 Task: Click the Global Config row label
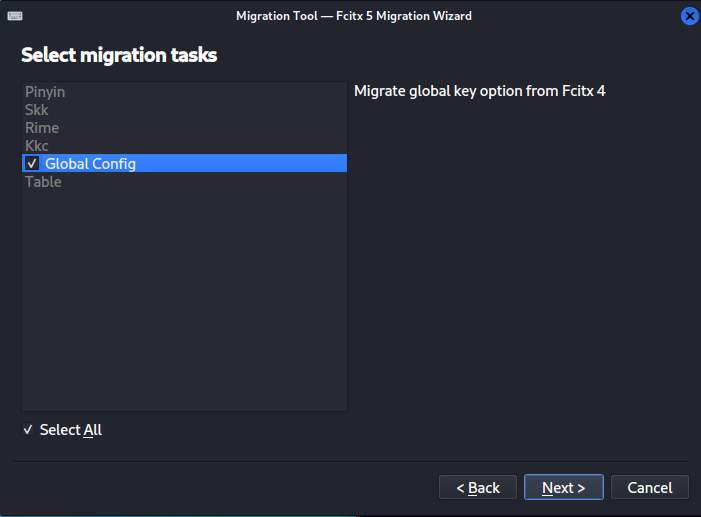click(x=90, y=164)
